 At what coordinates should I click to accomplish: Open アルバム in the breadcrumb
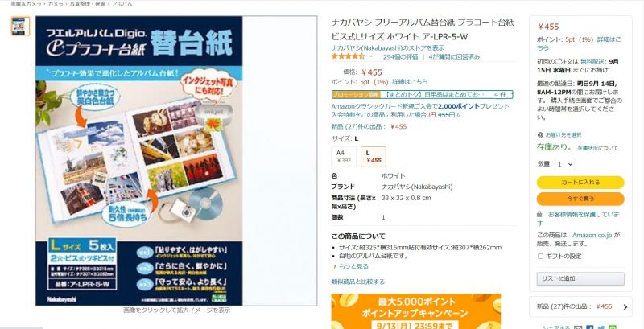pos(122,4)
